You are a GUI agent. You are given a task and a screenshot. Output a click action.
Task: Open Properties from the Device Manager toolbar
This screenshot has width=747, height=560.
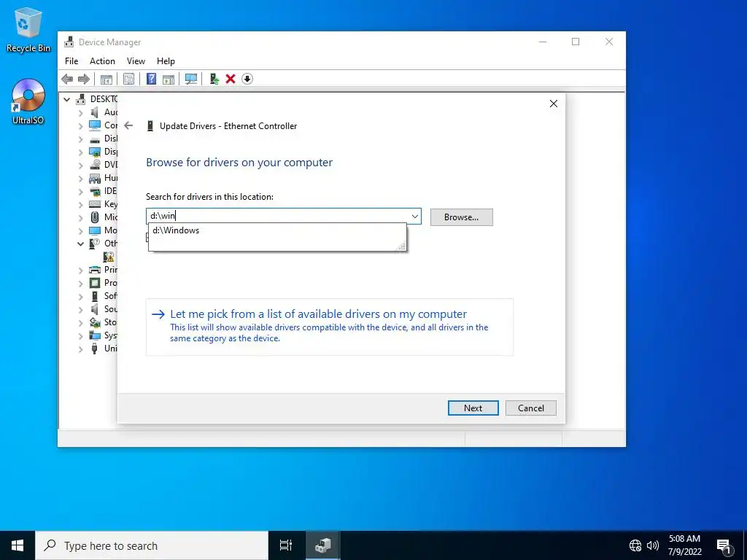(128, 79)
